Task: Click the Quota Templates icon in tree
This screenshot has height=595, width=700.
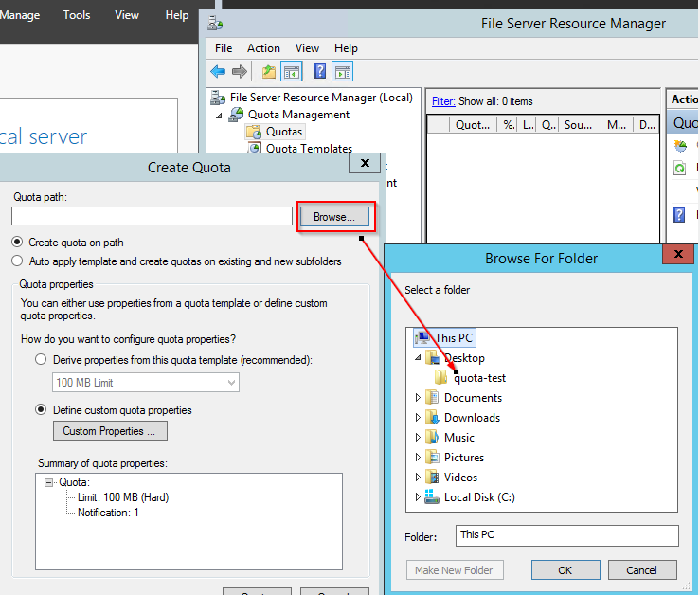Action: point(255,149)
